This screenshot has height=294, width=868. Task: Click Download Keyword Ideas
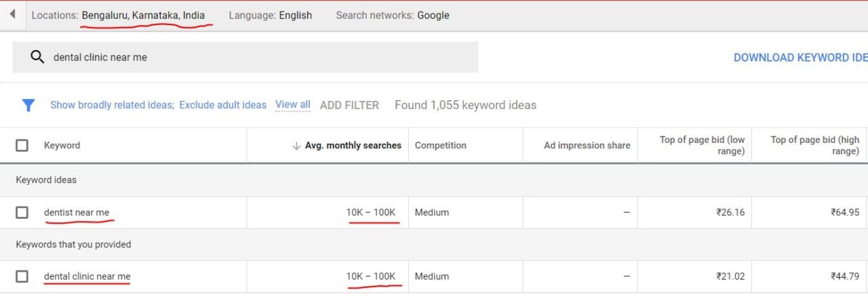click(x=800, y=58)
